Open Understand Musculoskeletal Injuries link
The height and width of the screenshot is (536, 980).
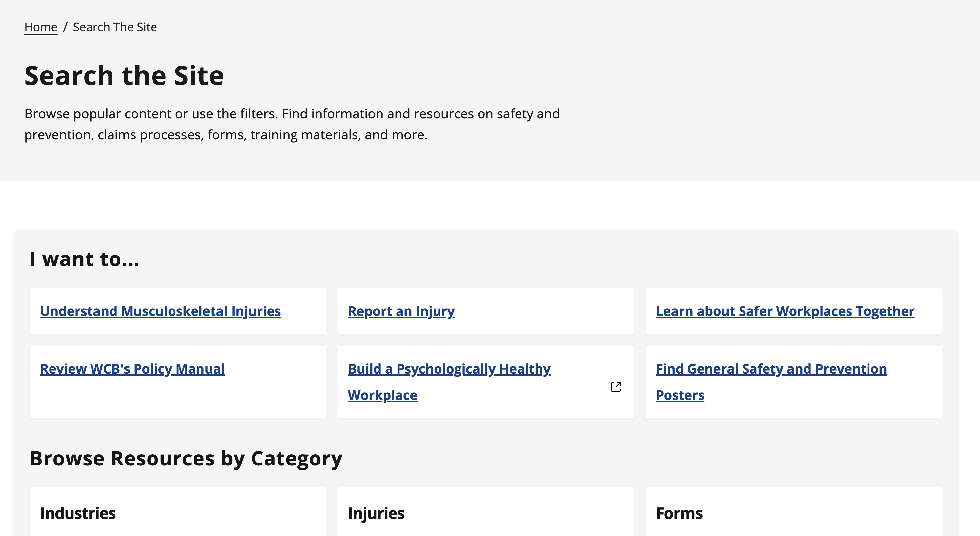pyautogui.click(x=160, y=311)
